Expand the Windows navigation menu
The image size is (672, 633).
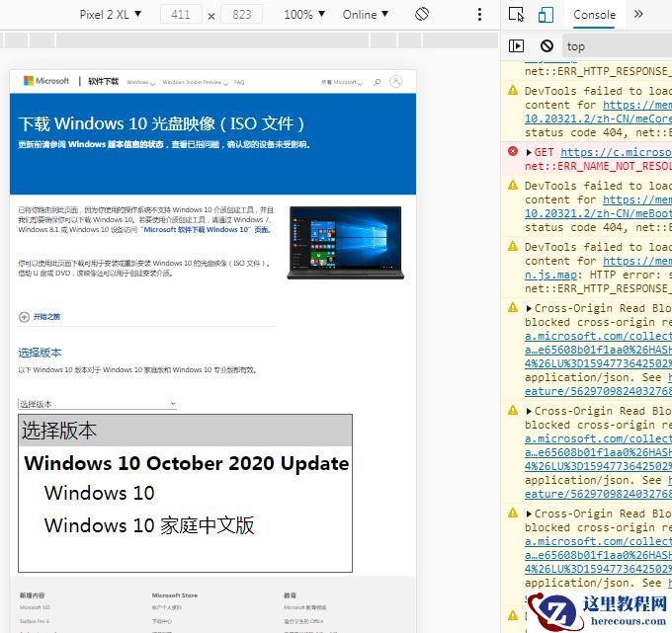click(x=140, y=82)
